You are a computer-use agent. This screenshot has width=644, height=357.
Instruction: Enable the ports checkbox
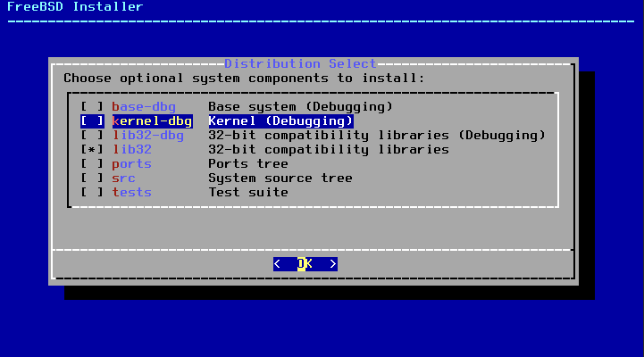pyautogui.click(x=92, y=164)
